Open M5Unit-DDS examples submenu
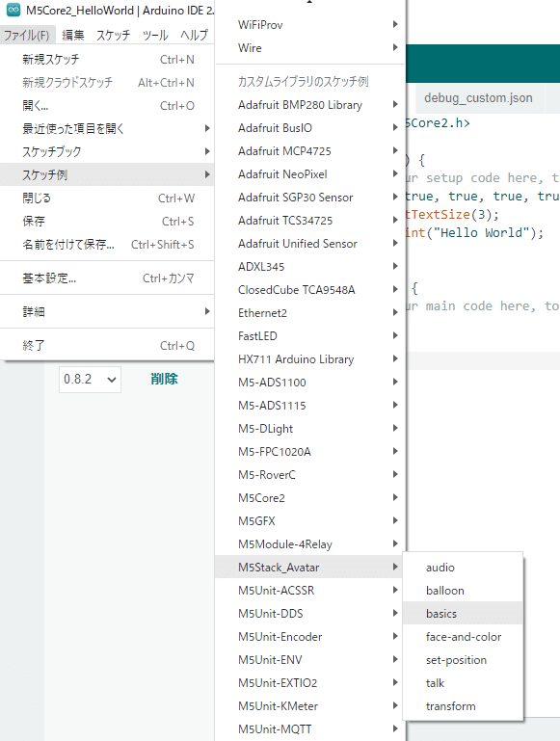This screenshot has height=741, width=560. [x=310, y=615]
